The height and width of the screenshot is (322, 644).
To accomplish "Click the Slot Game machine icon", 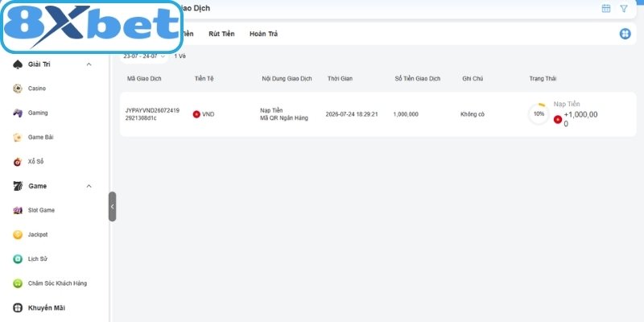I will pos(17,210).
